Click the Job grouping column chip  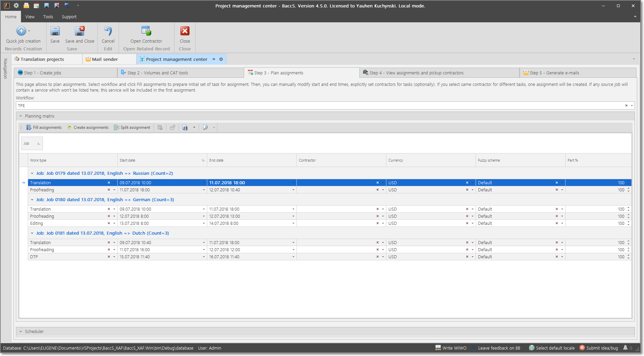[x=32, y=143]
